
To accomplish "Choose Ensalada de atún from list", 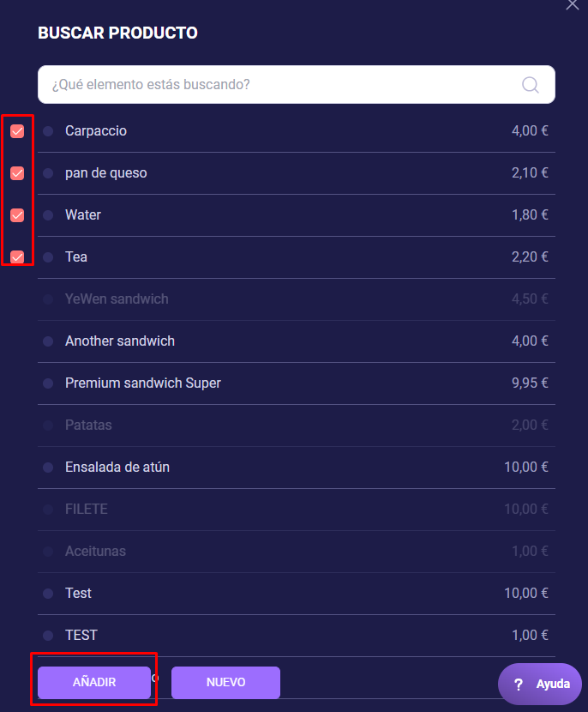I will (117, 468).
